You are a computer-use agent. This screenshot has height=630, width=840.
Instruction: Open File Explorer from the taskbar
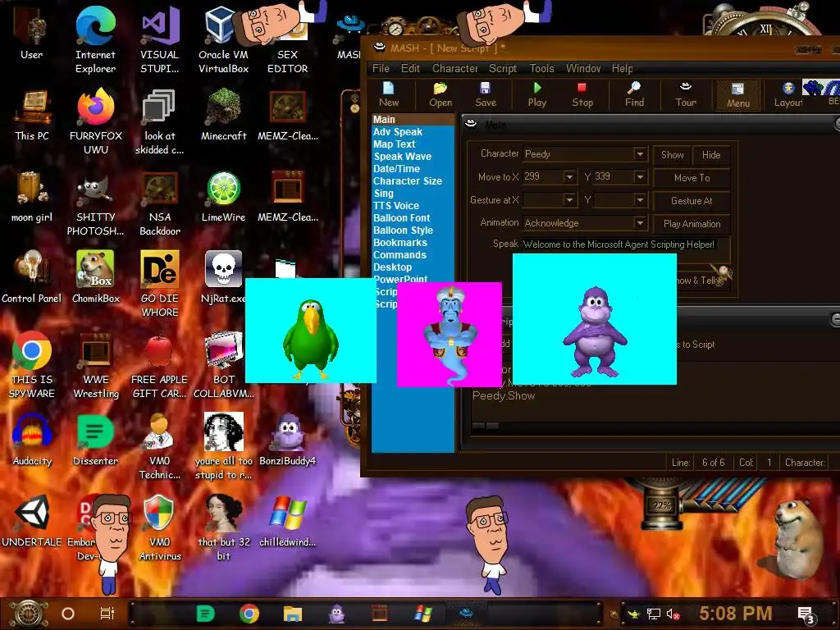tap(293, 614)
